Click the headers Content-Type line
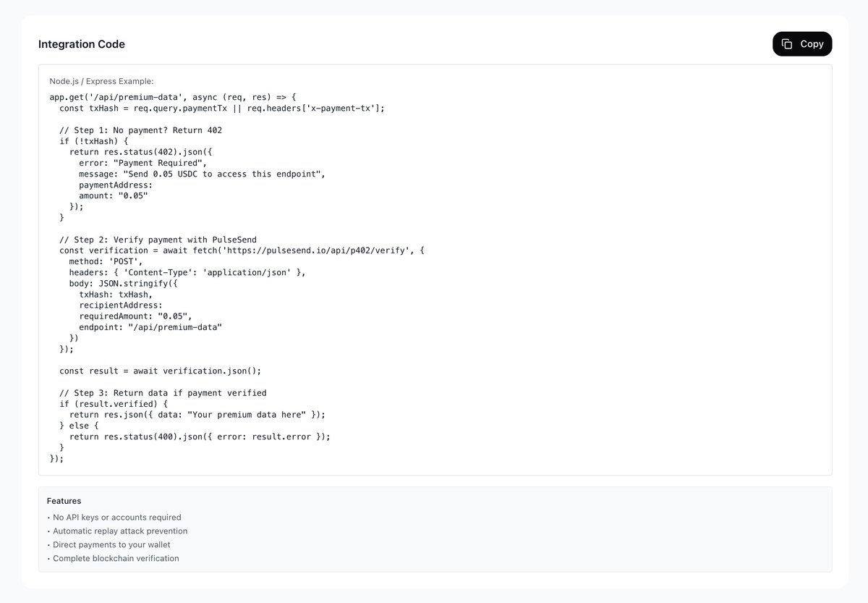 pyautogui.click(x=187, y=272)
